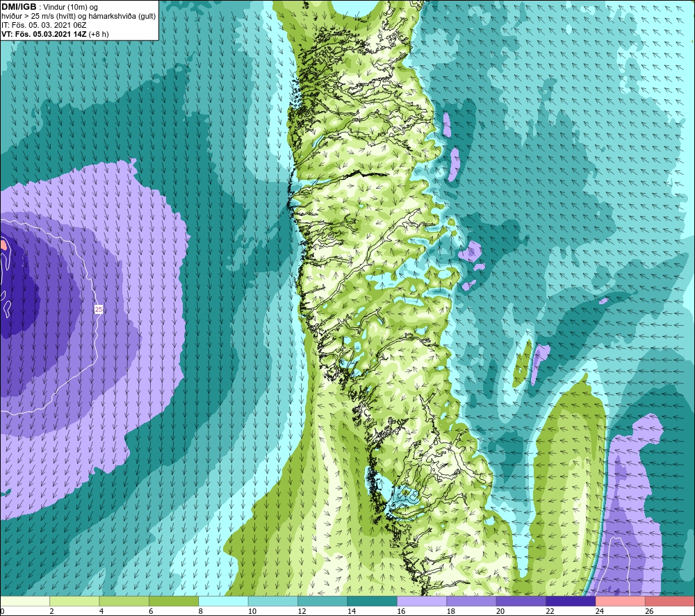Screen dimensions: 695x616
Task: Click the '10' value on the scale
Action: pos(252,611)
